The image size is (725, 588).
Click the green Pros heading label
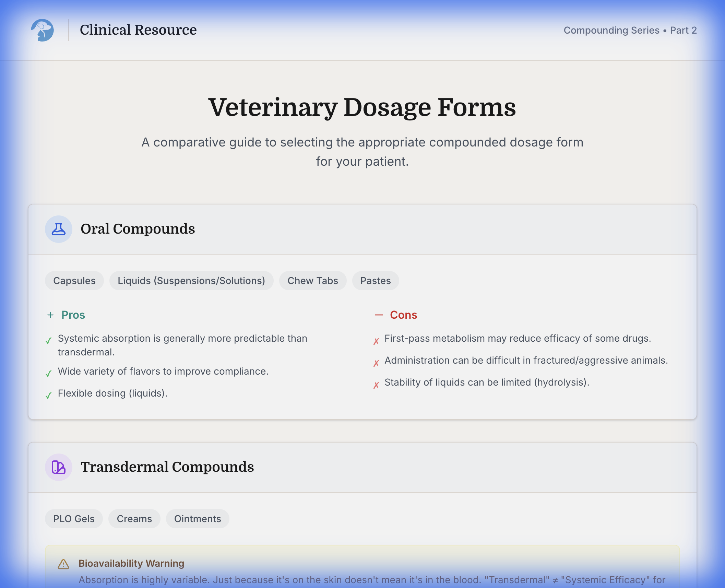[x=73, y=315]
